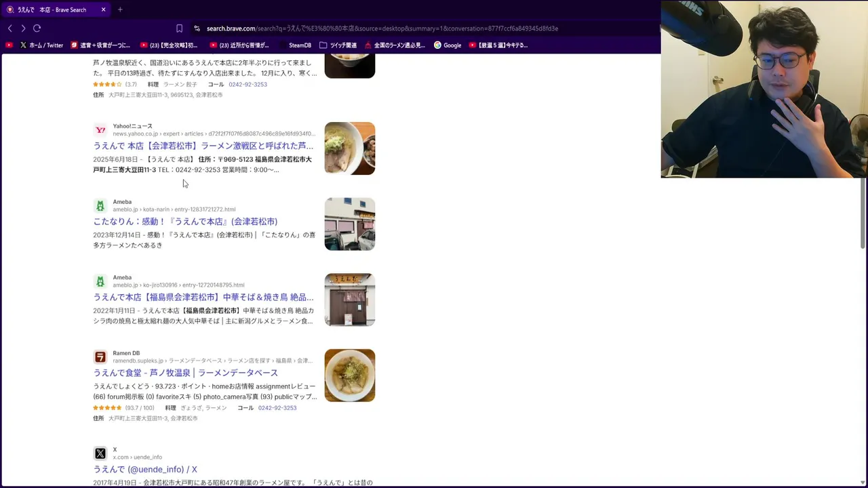Image resolution: width=868 pixels, height=488 pixels.
Task: Click the 3.7 star rating in top result
Action: pyautogui.click(x=115, y=84)
